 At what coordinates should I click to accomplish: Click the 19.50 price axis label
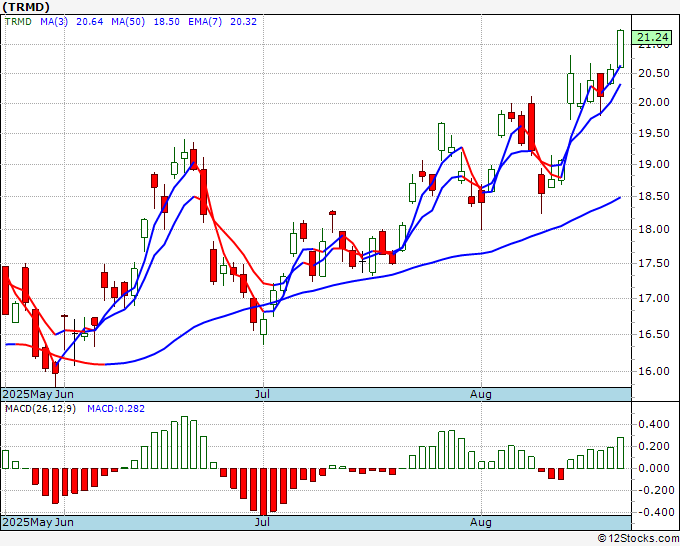pos(654,133)
